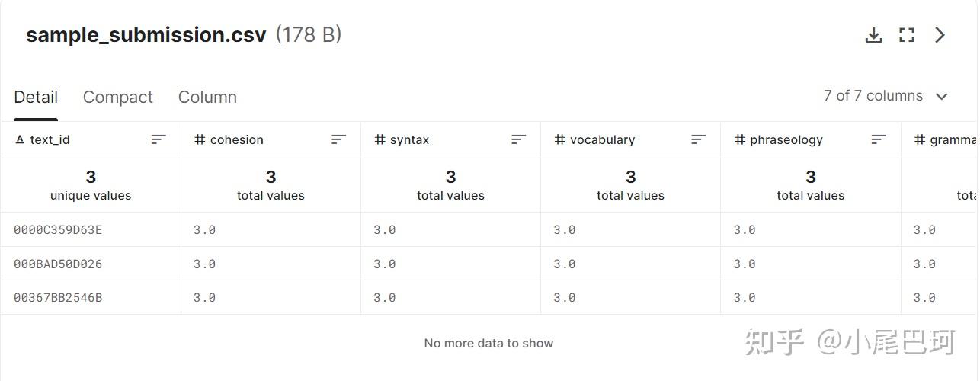This screenshot has width=980, height=381.
Task: Sort by the text_id column icon
Action: 159,139
